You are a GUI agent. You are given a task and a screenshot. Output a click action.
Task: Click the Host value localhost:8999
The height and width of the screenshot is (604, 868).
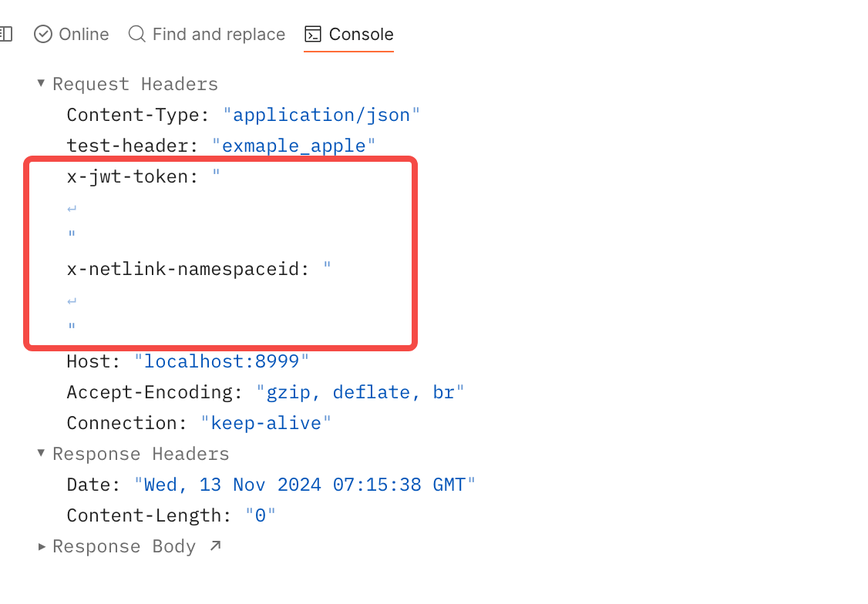click(x=221, y=361)
